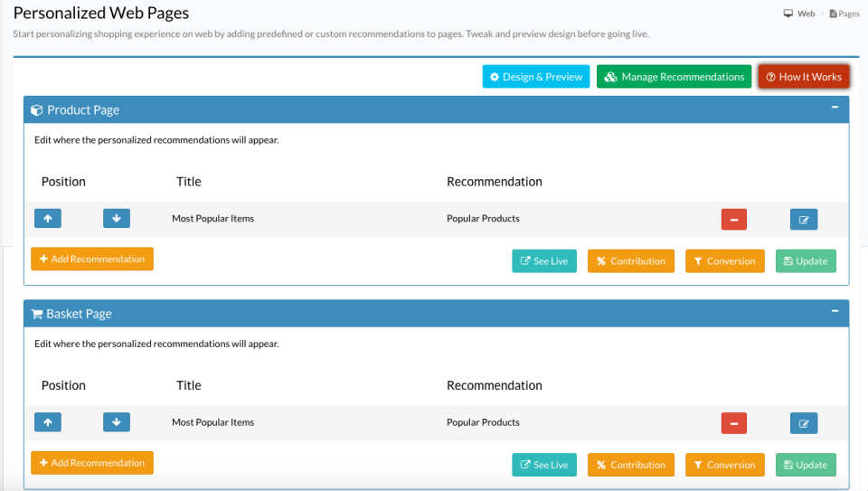868x491 pixels.
Task: Go to Web breadcrumb link
Action: click(x=799, y=14)
